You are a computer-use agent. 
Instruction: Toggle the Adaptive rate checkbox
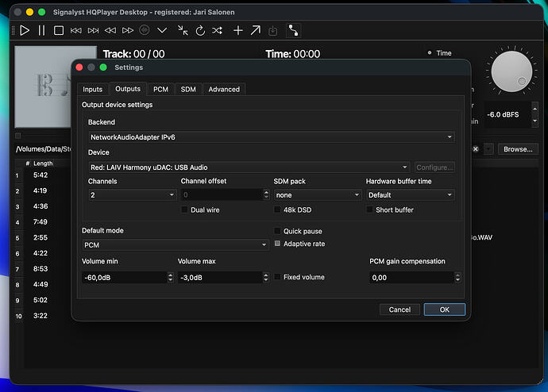point(277,244)
